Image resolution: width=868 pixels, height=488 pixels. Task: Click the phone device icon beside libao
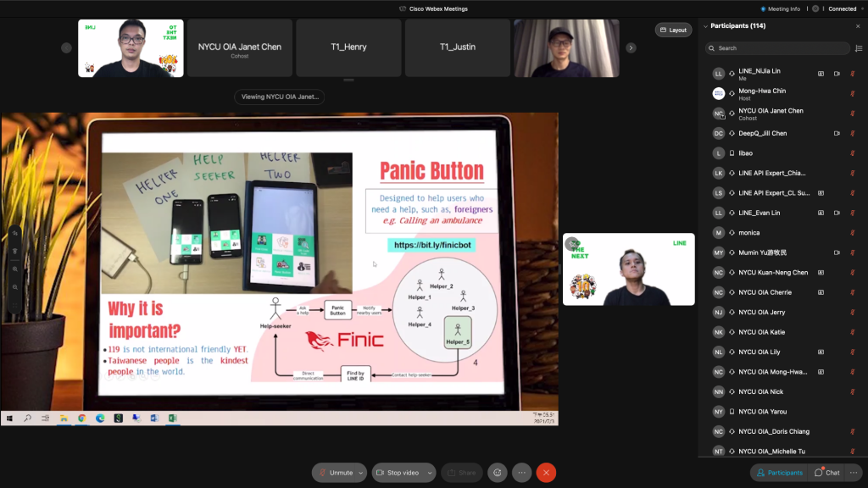pyautogui.click(x=732, y=153)
